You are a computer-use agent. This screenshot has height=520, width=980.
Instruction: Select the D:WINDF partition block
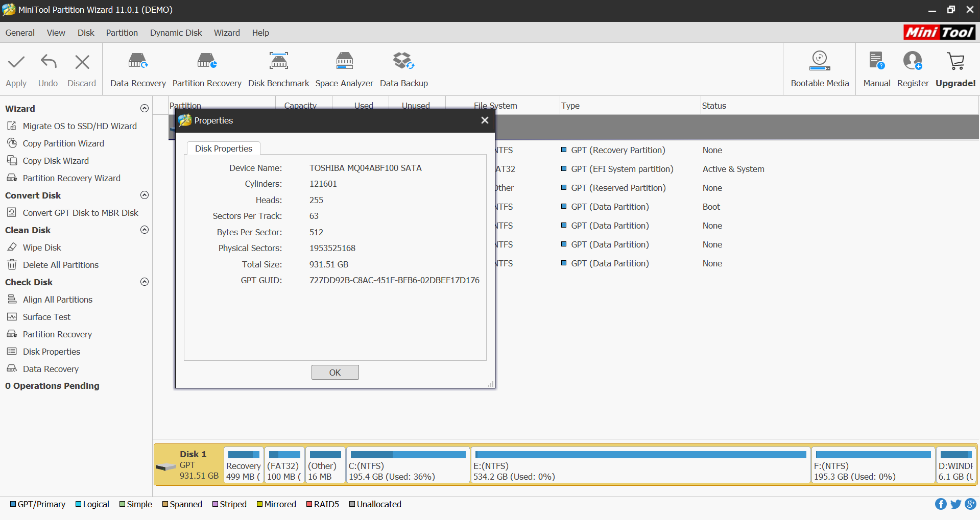pos(956,465)
